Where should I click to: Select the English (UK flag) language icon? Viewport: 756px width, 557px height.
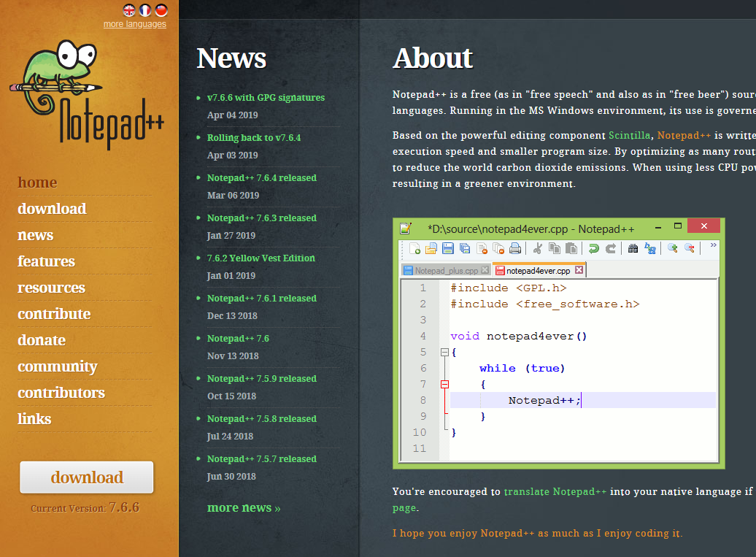128,10
